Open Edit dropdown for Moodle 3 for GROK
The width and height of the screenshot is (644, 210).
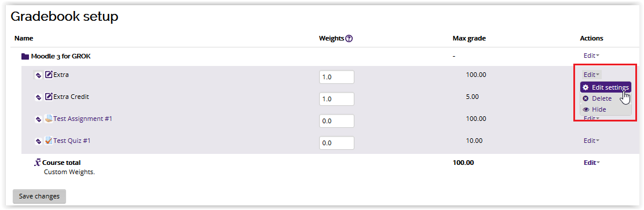click(591, 56)
